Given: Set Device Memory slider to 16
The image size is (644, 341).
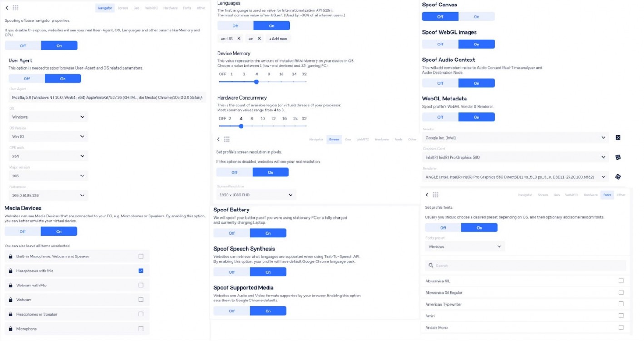Looking at the screenshot, I should (282, 82).
